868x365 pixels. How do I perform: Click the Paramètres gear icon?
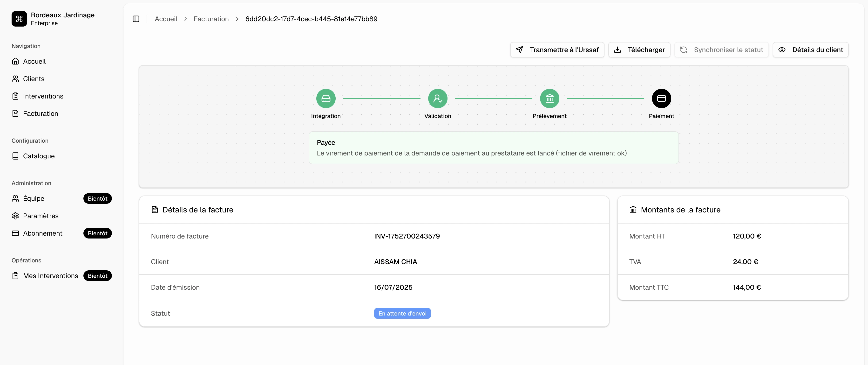15,216
